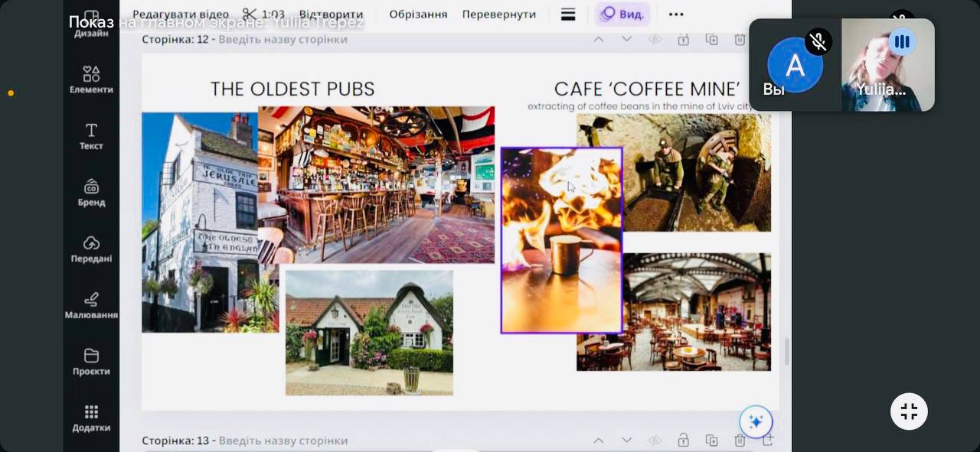Select the pub bar interior photo
980x452 pixels.
click(x=376, y=184)
